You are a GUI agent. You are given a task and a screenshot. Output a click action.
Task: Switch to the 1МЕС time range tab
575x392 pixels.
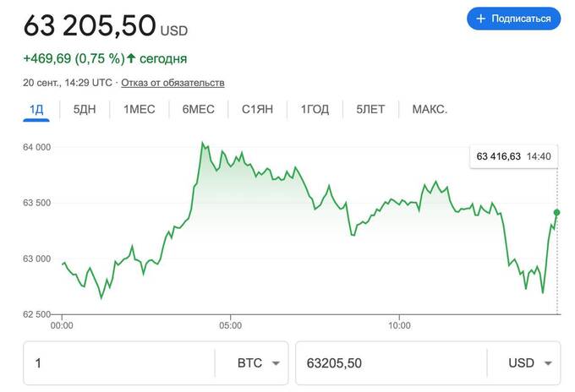point(140,110)
